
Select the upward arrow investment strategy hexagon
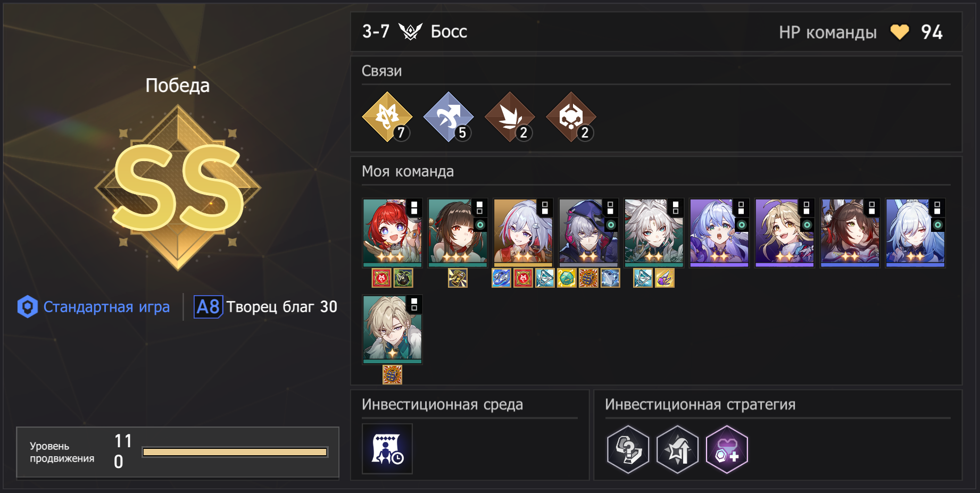click(677, 449)
